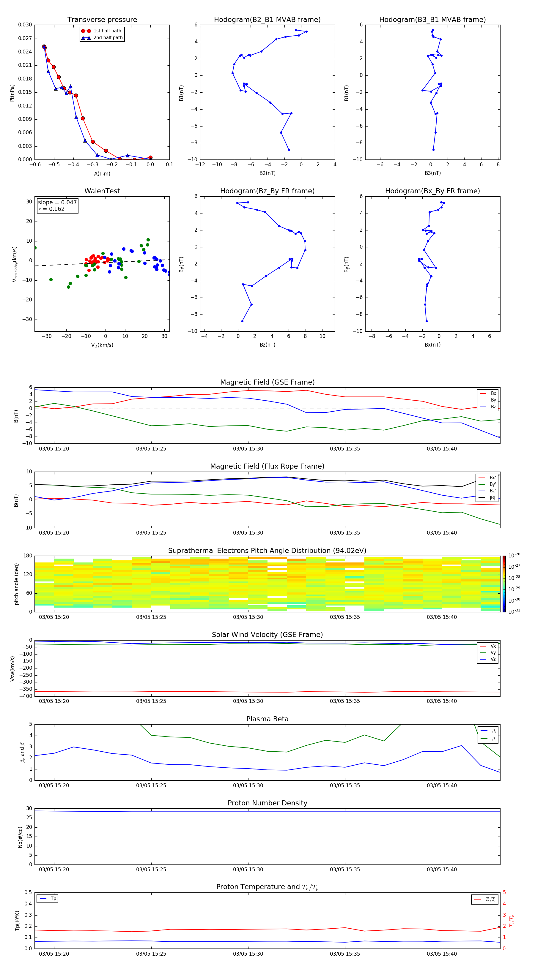Screen dimensions: 535x980
Task: Click 'Solar Wind Velocity (GSE Frame)' title
Action: (267, 635)
